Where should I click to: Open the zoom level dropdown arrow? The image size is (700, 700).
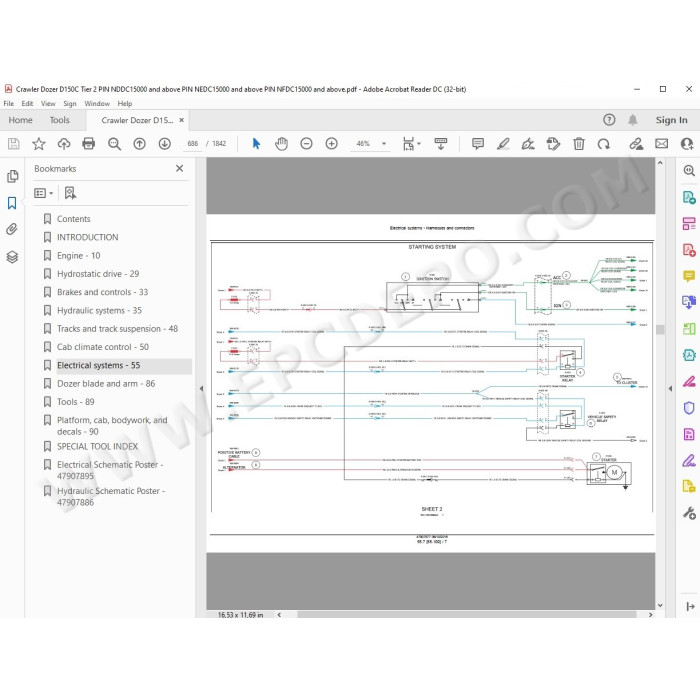[384, 144]
